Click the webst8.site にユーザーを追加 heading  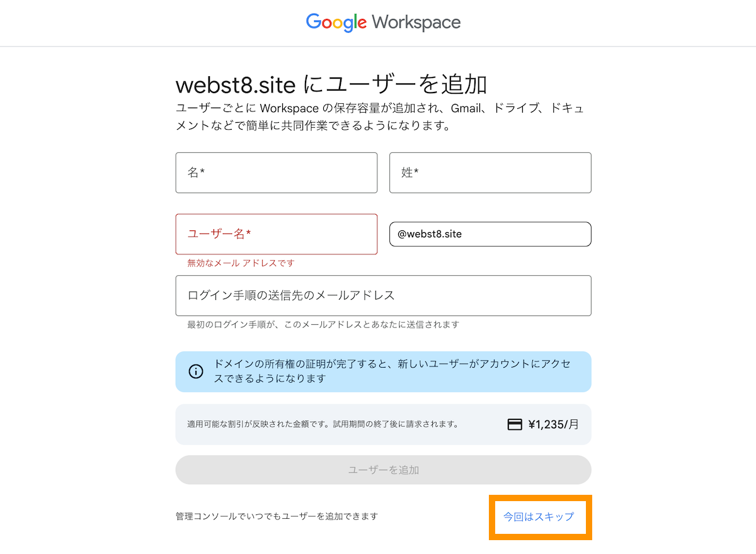click(331, 84)
